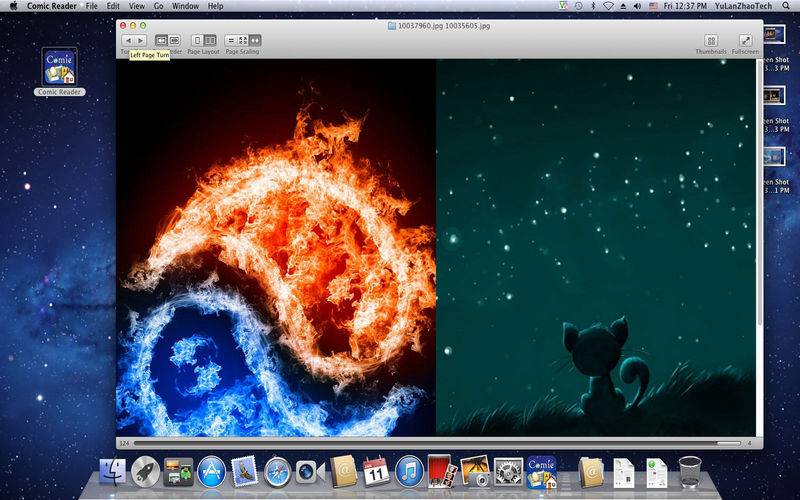Turn to the next page with right arrow
800x500 pixels.
(x=140, y=40)
